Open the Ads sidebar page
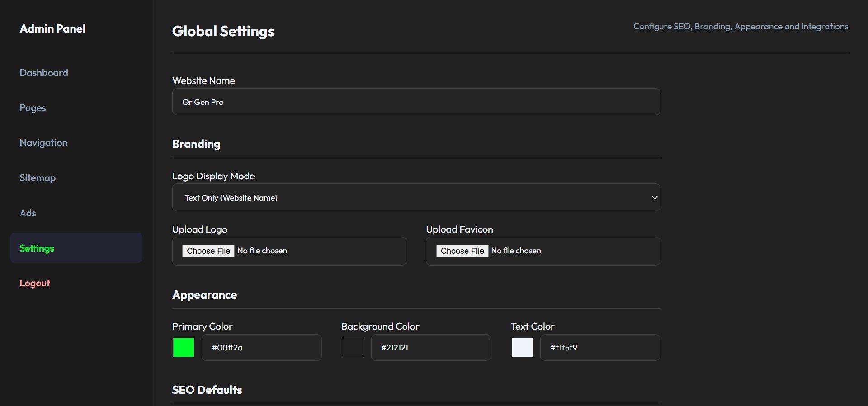This screenshot has height=406, width=868. pyautogui.click(x=28, y=213)
